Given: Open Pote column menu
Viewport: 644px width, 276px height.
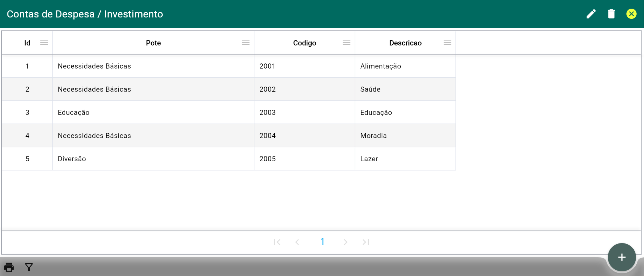Looking at the screenshot, I should coord(246,43).
